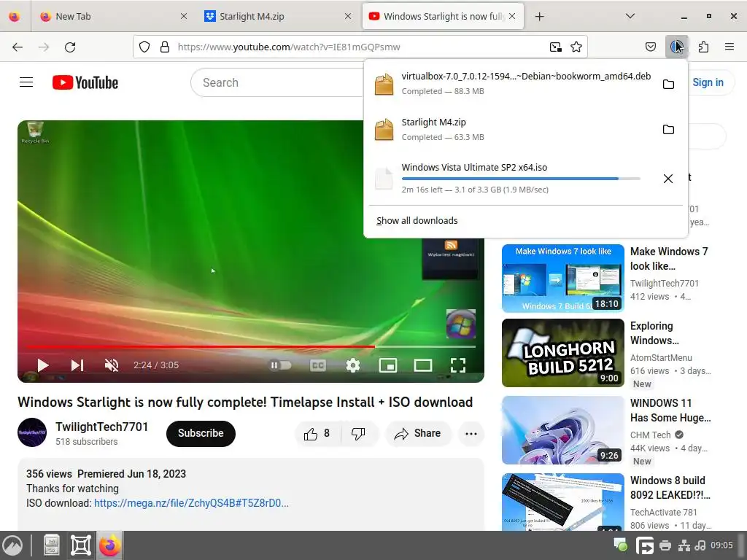Show virtualbox .deb file in folder
Screen dimensions: 747x560
(x=668, y=84)
